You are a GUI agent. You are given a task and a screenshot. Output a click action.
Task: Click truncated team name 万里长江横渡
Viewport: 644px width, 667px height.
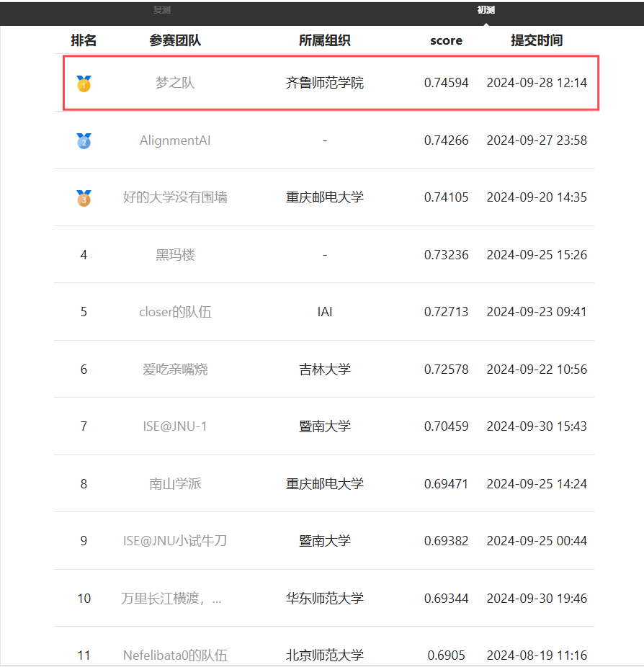point(171,599)
